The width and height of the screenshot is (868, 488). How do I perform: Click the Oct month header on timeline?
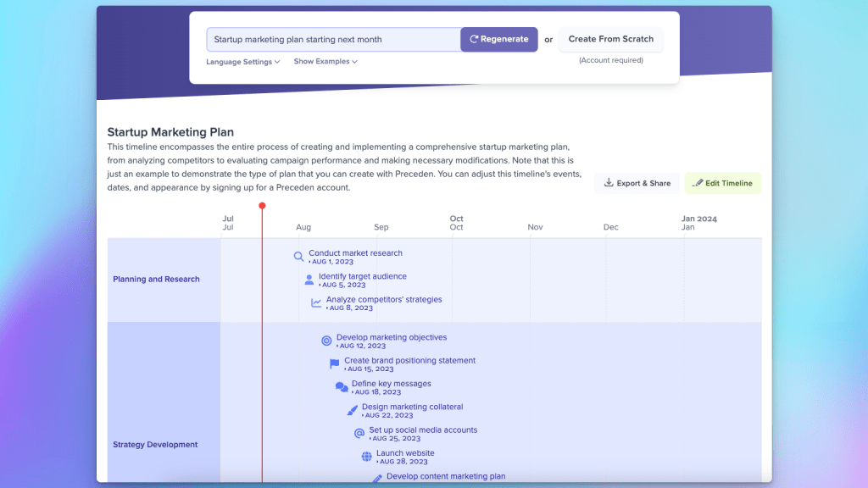[x=457, y=223]
